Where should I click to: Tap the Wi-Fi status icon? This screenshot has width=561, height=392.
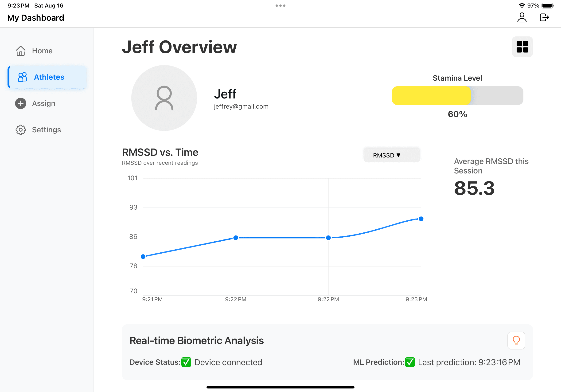point(522,5)
